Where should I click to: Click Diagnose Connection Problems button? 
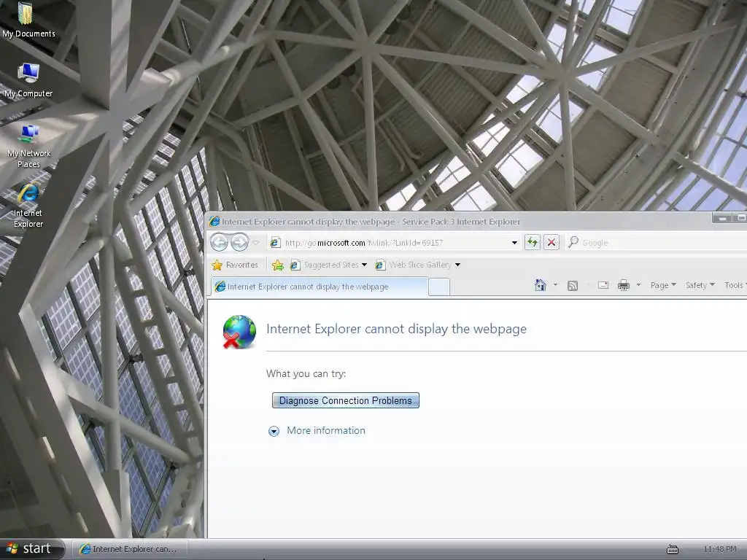point(345,400)
